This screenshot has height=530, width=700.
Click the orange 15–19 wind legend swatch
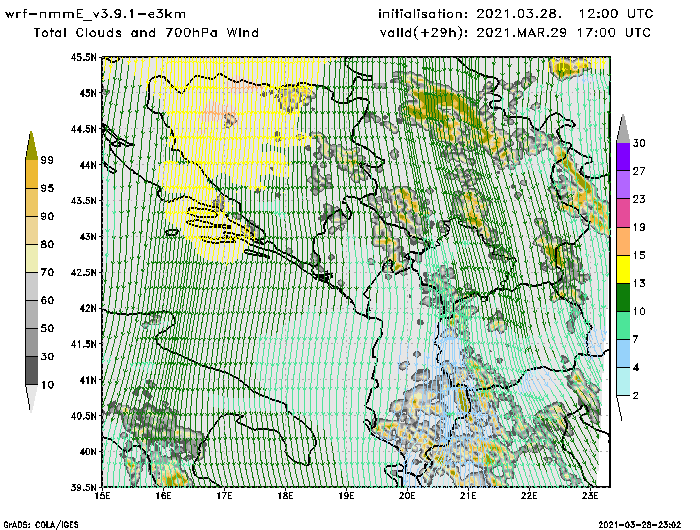(x=622, y=242)
